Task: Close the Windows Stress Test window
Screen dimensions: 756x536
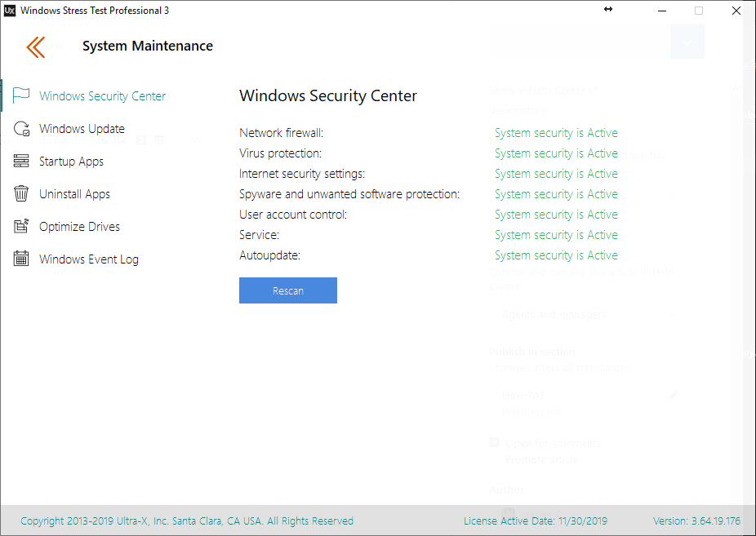Action: 736,11
